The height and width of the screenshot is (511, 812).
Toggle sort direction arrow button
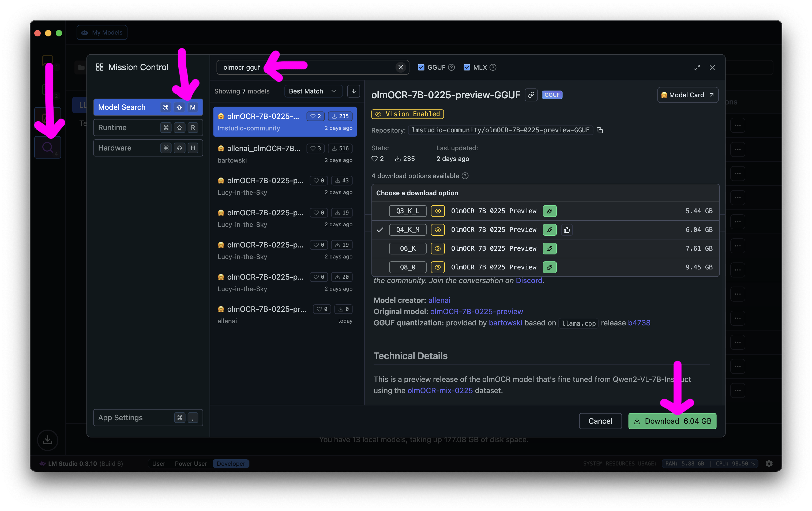pyautogui.click(x=354, y=91)
